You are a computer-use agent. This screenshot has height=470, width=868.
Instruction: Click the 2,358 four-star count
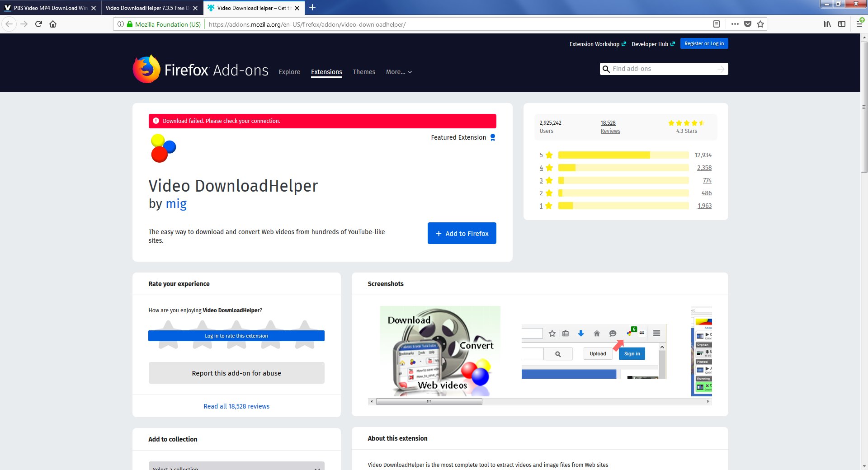click(x=704, y=168)
